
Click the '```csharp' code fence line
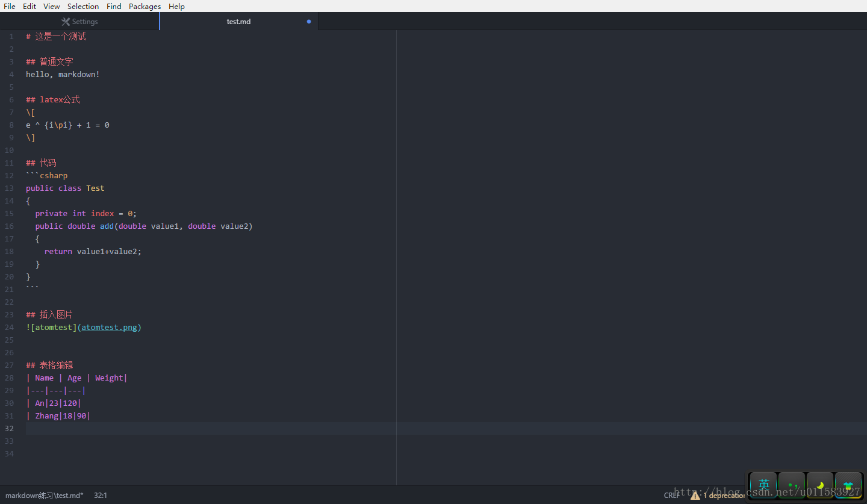coord(46,176)
